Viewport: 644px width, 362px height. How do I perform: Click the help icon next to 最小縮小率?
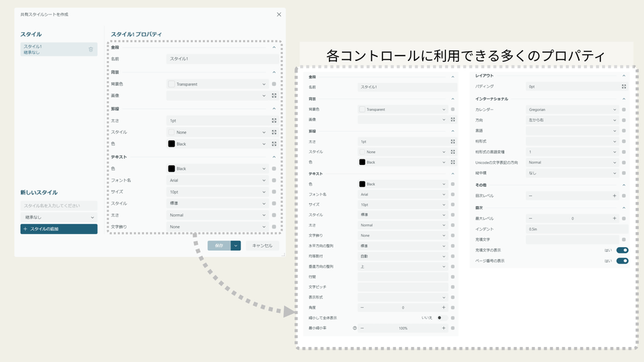[x=354, y=328]
